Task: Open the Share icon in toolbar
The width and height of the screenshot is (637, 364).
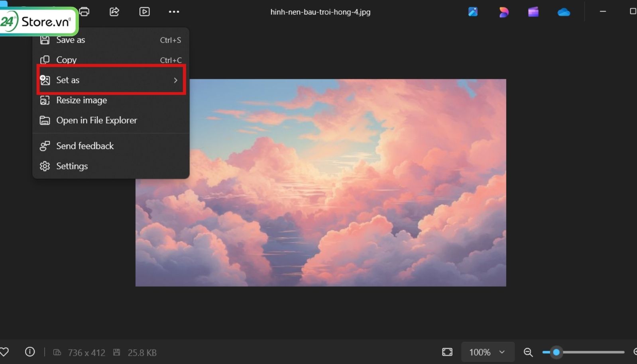Action: pyautogui.click(x=114, y=12)
